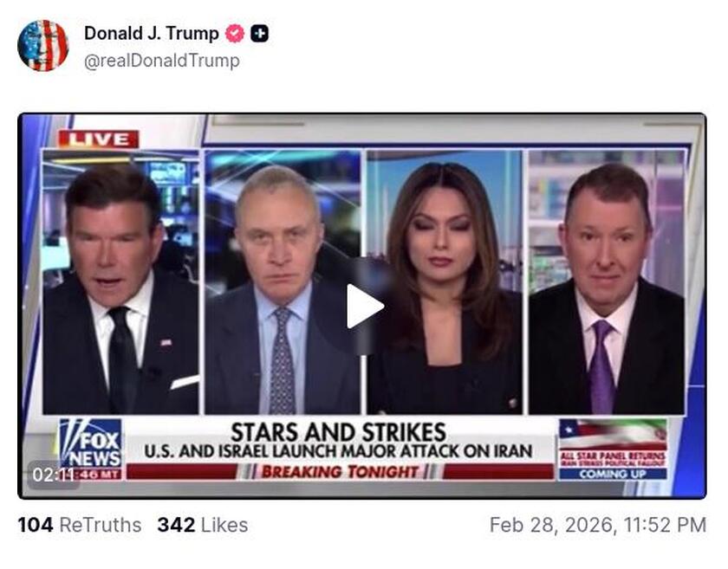This screenshot has width=728, height=569.
Task: Click the anchor panel with black tie
Action: (120, 281)
